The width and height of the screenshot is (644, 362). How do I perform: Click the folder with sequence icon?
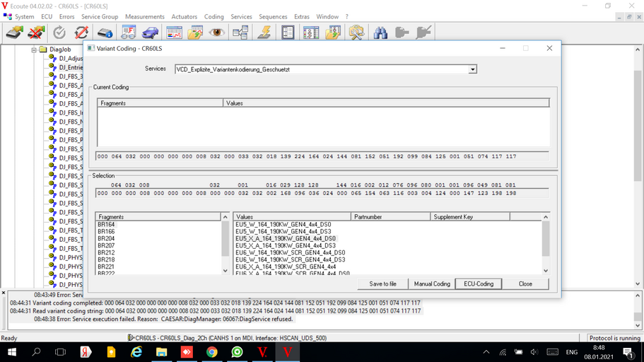(333, 33)
